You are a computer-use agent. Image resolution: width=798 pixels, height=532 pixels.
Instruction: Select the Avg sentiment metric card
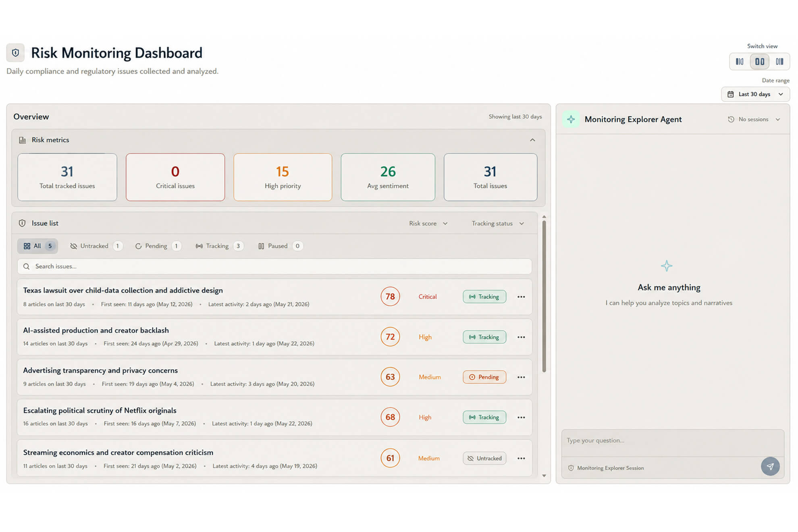pyautogui.click(x=388, y=177)
